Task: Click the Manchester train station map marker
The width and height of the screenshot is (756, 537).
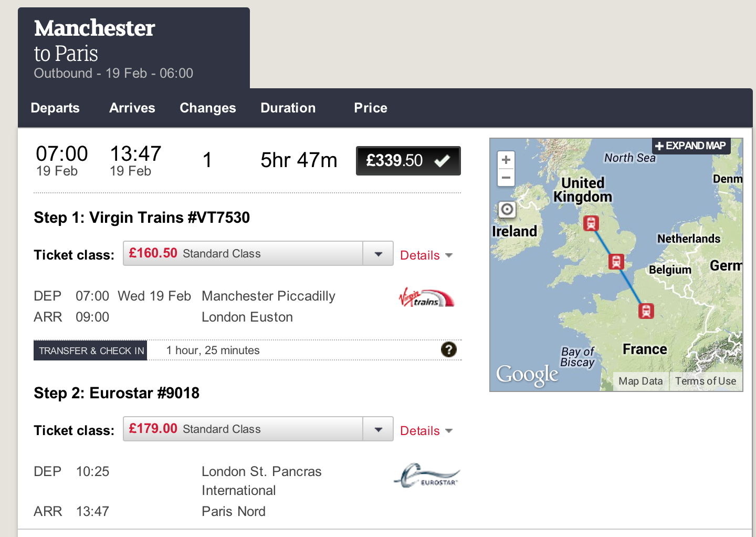Action: point(591,223)
